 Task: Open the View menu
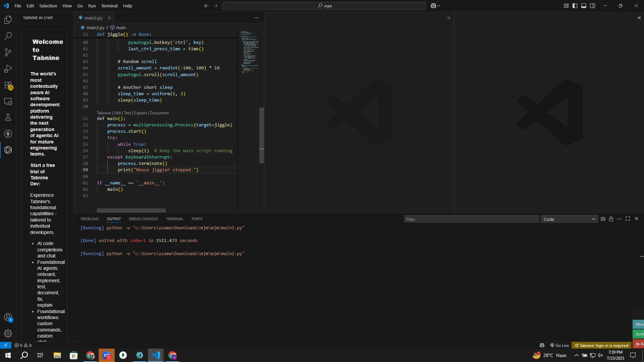[67, 6]
